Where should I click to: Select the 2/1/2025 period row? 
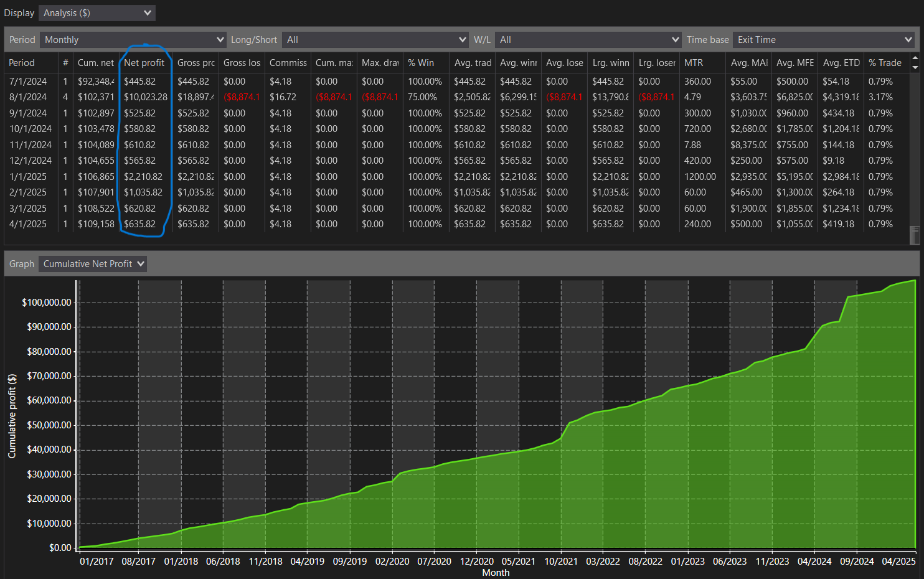pyautogui.click(x=457, y=192)
